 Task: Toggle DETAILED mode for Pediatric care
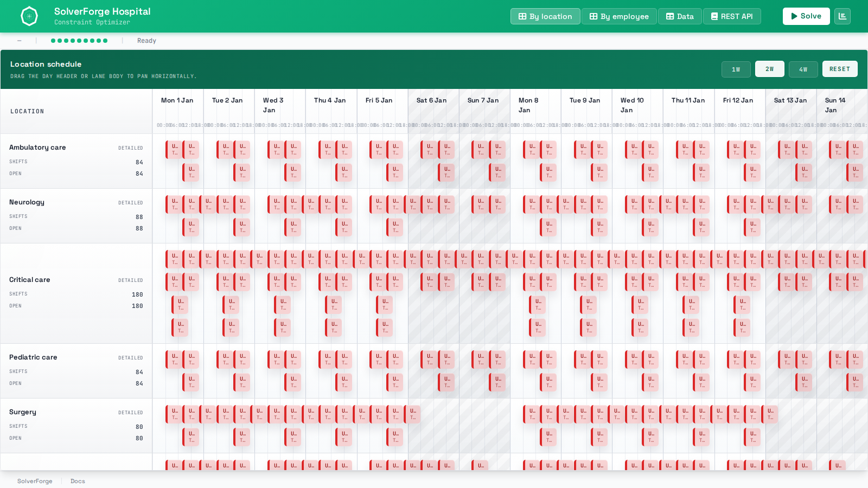point(131,358)
